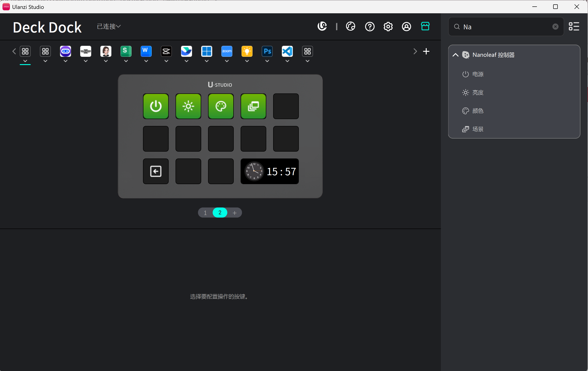Select 亮度 action in Nanoleaf list

point(478,93)
